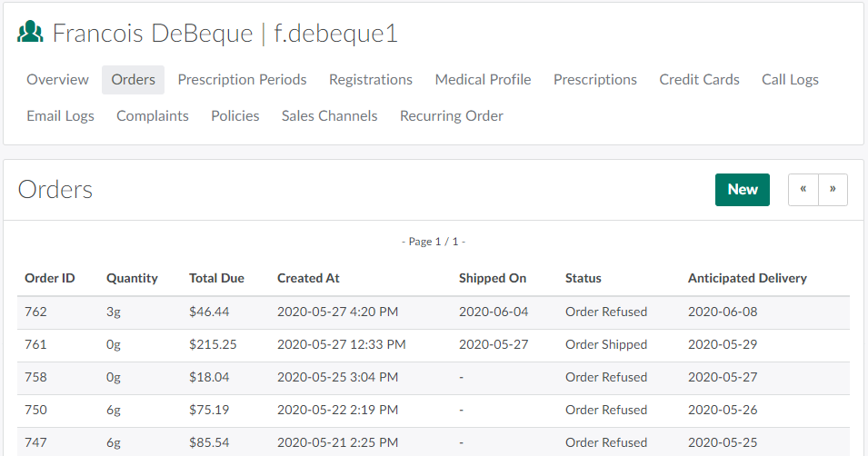Open the Credit Cards tab
The width and height of the screenshot is (868, 456).
(x=699, y=80)
